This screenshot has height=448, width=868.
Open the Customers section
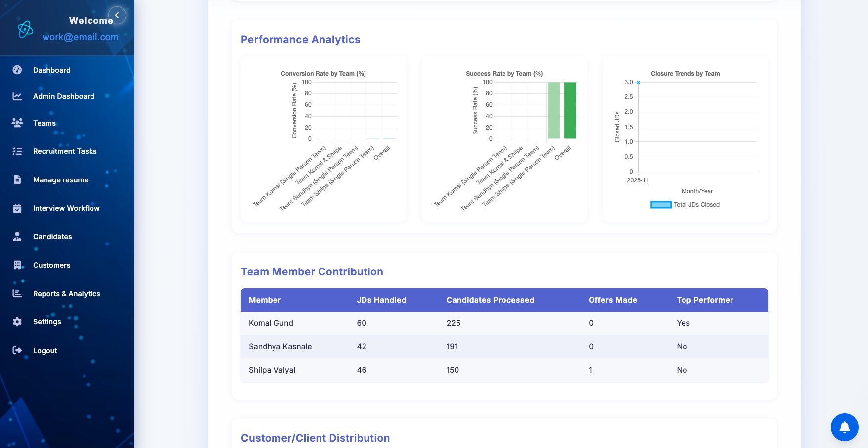(x=51, y=265)
